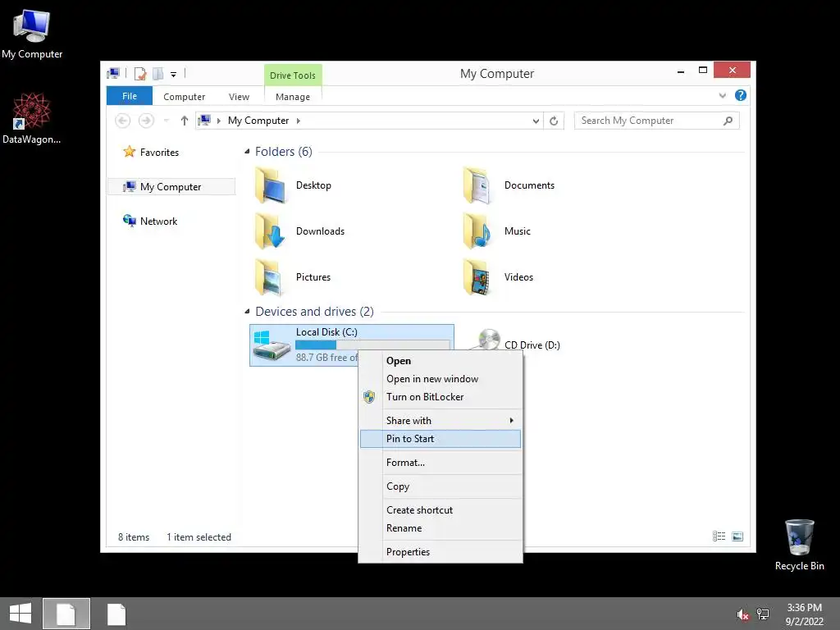This screenshot has height=630, width=840.
Task: Select the Local Disk (C:) drive icon
Action: pyautogui.click(x=272, y=345)
